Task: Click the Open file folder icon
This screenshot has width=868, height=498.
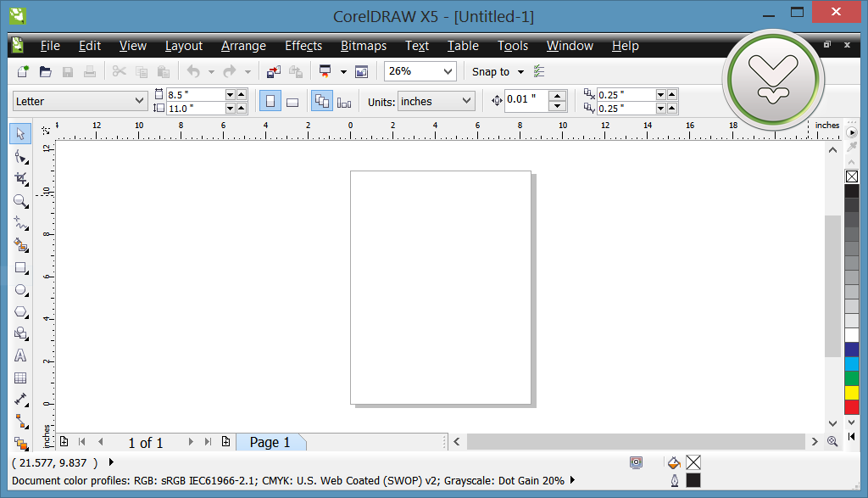Action: [46, 71]
